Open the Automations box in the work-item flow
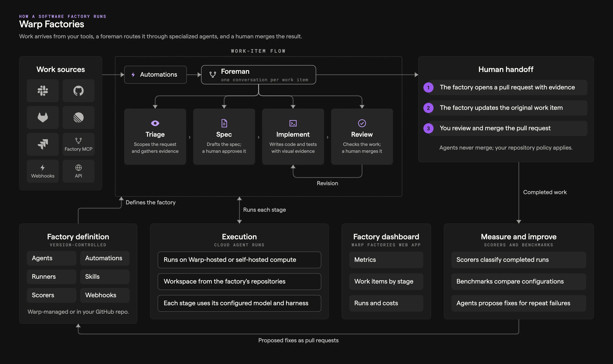 coord(155,75)
